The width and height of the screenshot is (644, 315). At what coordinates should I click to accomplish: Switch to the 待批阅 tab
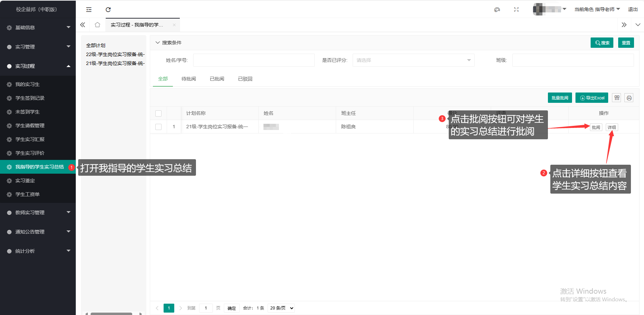[188, 79]
